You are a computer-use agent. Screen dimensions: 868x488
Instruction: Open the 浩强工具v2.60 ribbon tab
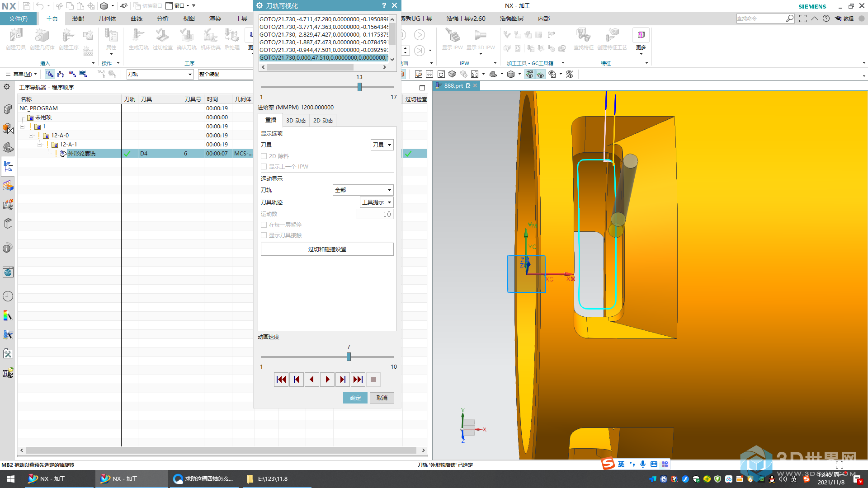pos(466,19)
